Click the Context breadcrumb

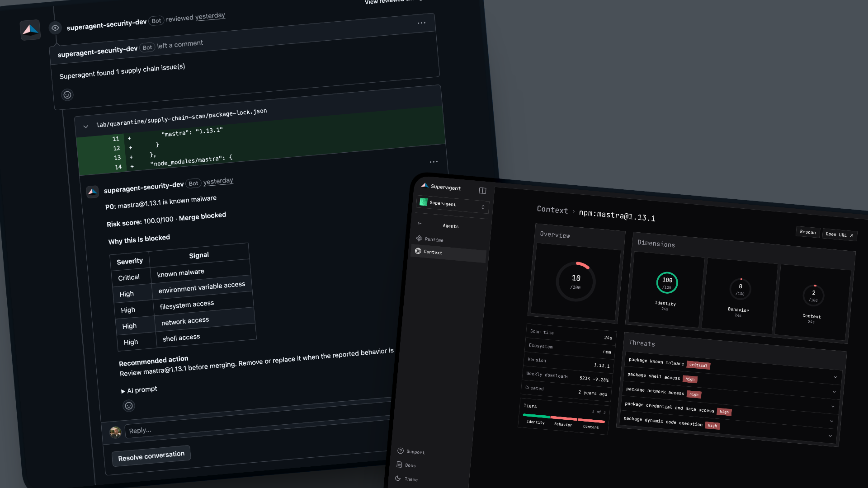click(x=552, y=210)
